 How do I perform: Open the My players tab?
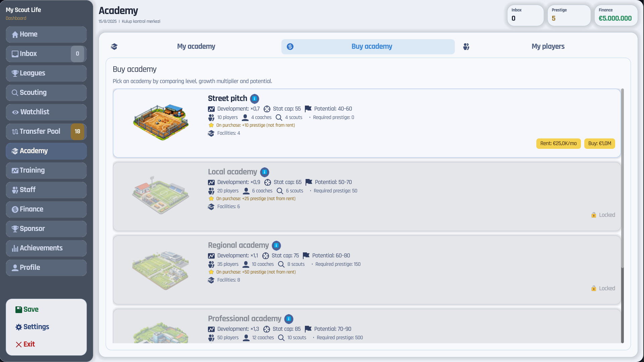[548, 47]
